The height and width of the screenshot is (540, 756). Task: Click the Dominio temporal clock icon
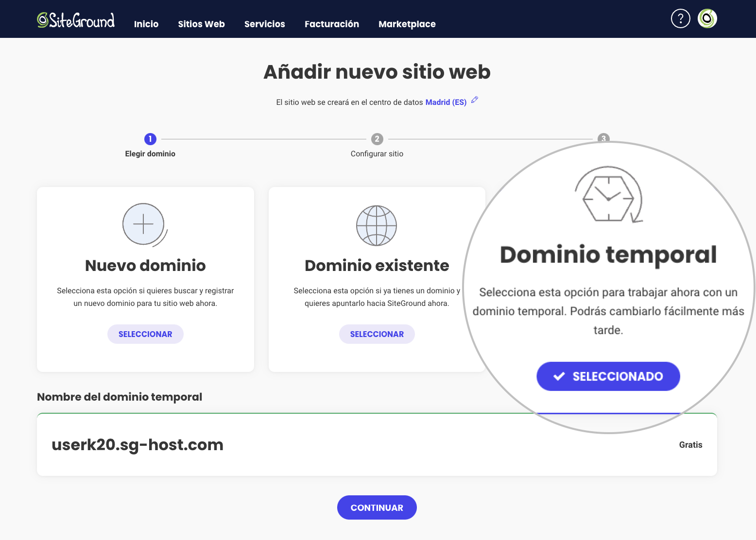(x=609, y=195)
